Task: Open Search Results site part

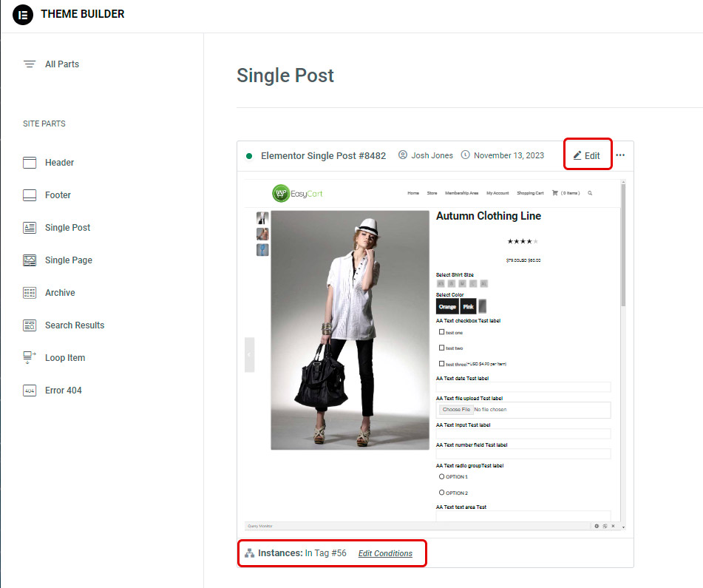Action: tap(74, 325)
